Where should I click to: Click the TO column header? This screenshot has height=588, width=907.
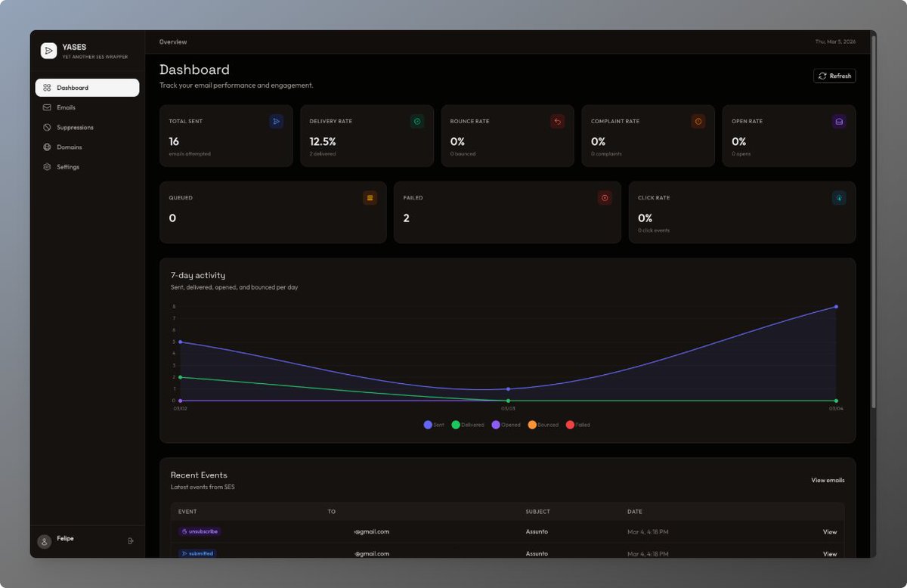331,512
